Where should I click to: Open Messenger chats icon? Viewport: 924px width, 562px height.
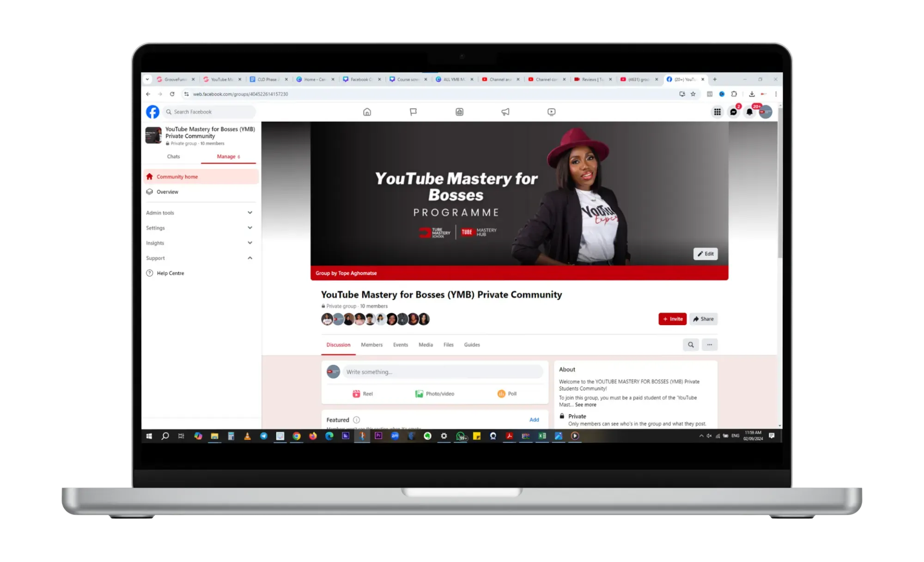(x=733, y=112)
